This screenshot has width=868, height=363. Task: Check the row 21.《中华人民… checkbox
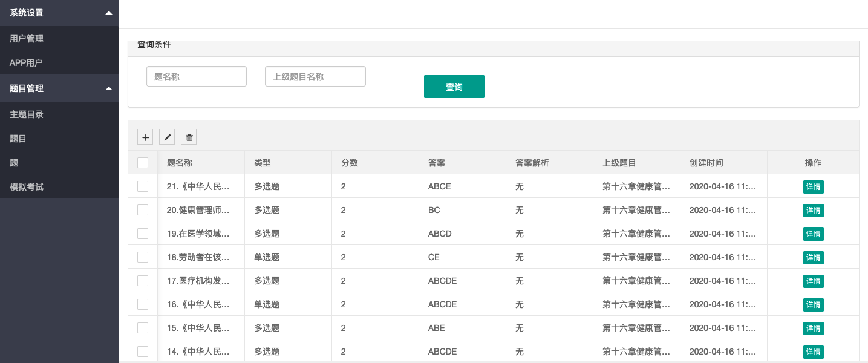coord(143,186)
